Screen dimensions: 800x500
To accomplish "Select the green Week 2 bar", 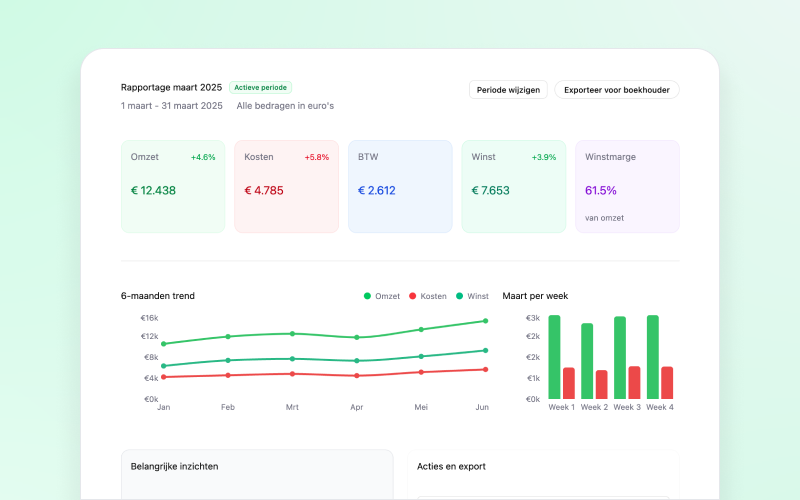I will (587, 361).
